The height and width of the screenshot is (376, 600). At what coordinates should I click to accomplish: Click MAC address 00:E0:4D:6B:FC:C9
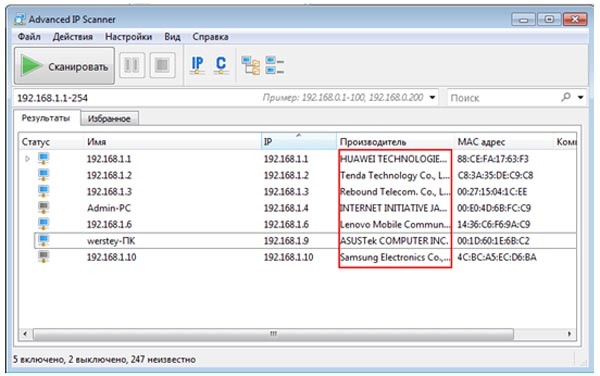494,208
